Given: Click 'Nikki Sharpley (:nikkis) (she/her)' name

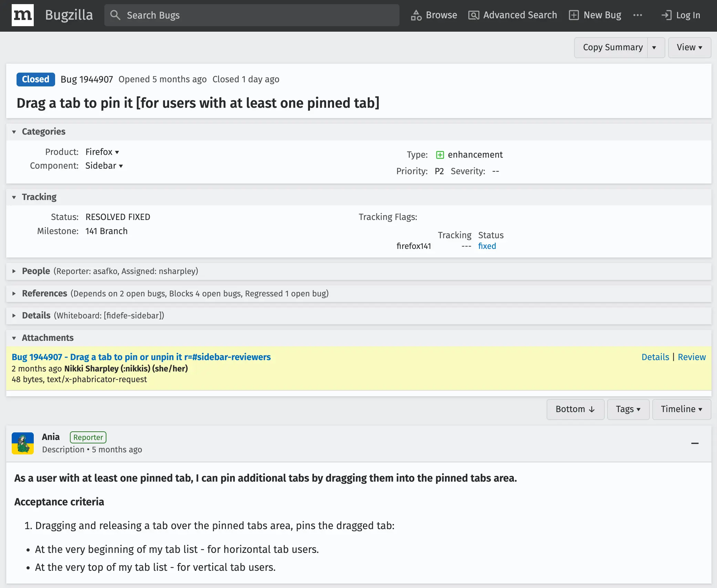Looking at the screenshot, I should [x=126, y=369].
